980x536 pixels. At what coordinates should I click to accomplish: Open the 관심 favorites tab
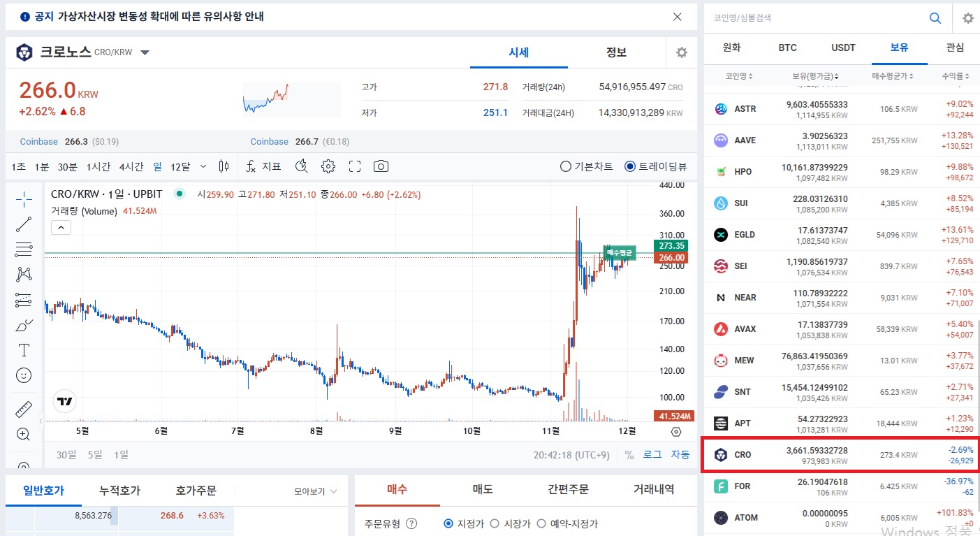(x=955, y=48)
